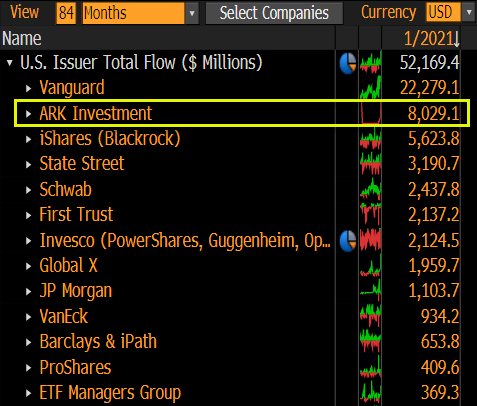
Task: Select the ProShares issuer name
Action: pyautogui.click(x=75, y=367)
